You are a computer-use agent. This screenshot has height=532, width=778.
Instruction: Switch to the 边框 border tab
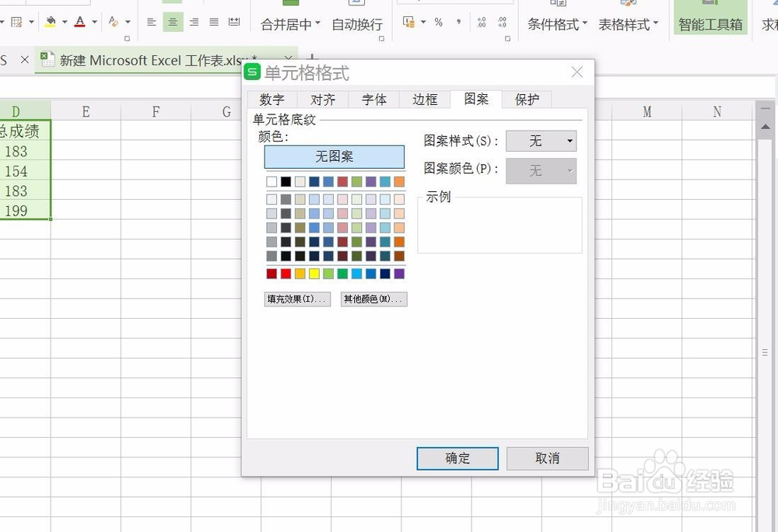pyautogui.click(x=424, y=99)
